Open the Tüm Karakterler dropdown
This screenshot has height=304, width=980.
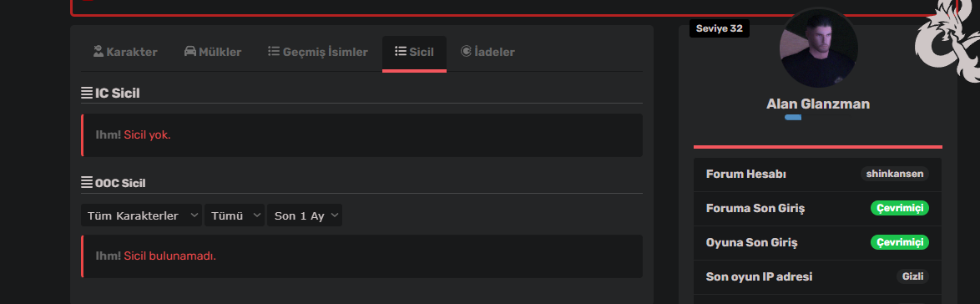141,215
